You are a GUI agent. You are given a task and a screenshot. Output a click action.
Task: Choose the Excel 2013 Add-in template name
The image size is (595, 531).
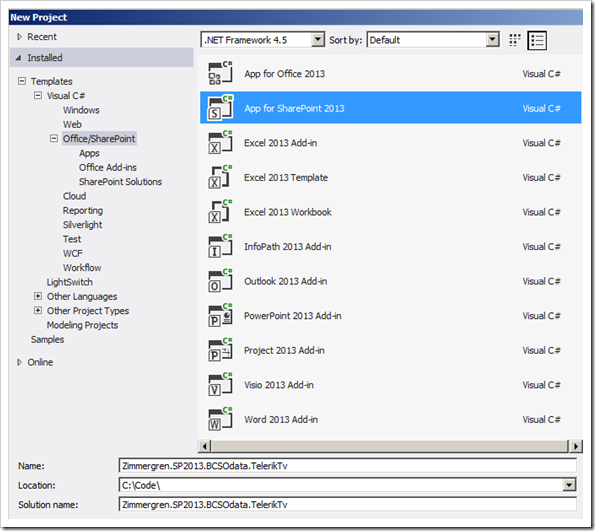coord(280,143)
